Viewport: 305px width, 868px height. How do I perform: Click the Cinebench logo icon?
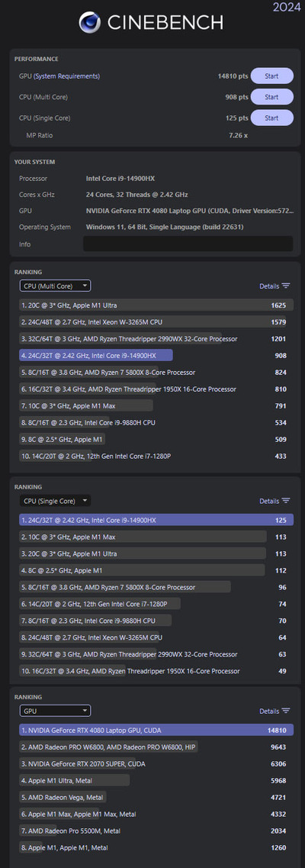[x=90, y=22]
